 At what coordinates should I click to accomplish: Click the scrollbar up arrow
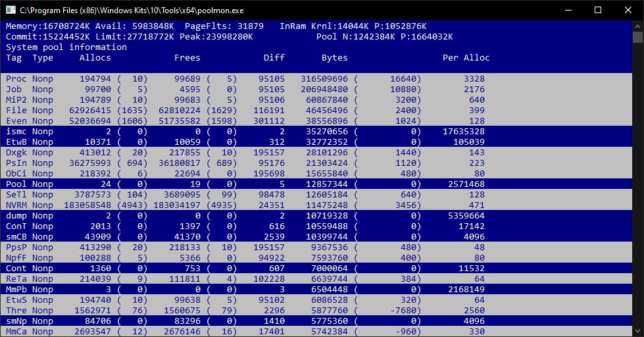(x=638, y=26)
